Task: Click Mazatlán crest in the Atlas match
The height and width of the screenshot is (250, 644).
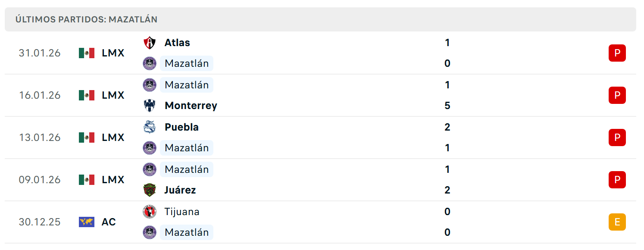Action: click(x=150, y=63)
